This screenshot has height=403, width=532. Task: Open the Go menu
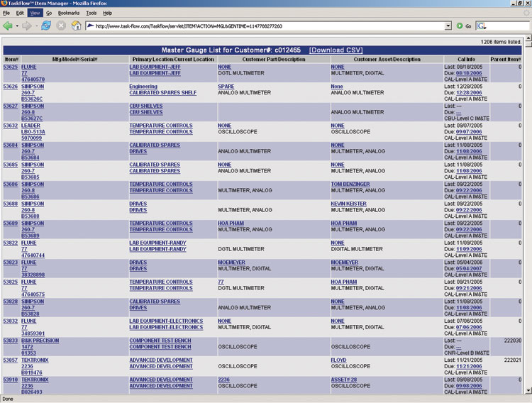click(49, 13)
